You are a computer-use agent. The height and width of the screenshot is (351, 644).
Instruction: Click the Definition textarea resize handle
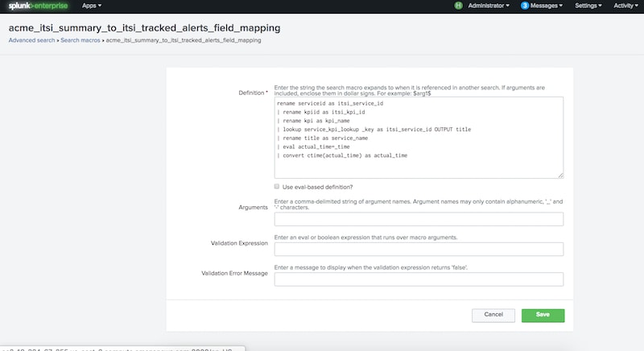(559, 175)
